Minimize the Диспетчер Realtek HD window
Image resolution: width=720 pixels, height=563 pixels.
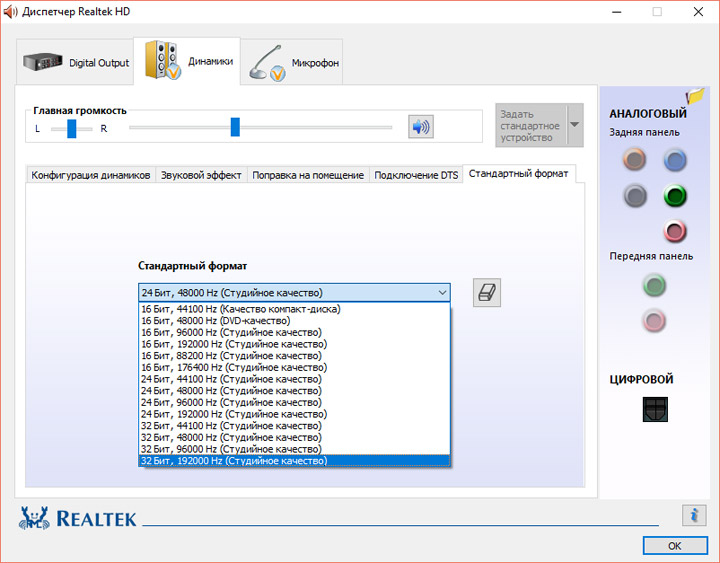[x=616, y=12]
